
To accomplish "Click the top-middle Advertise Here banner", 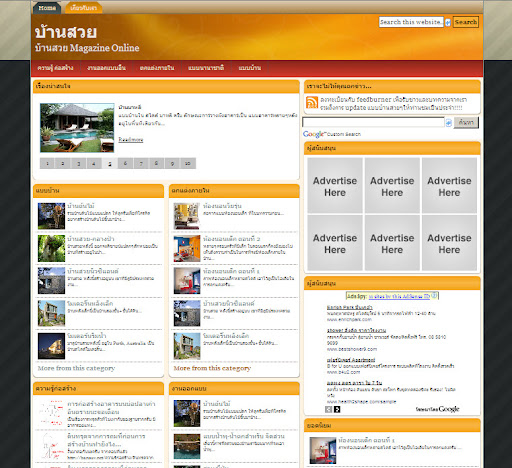I will pyautogui.click(x=392, y=186).
